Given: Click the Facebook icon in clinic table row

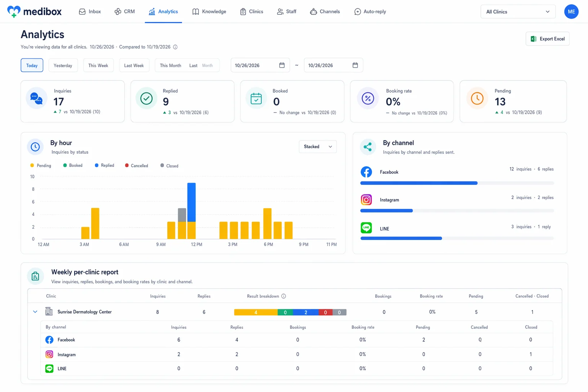Looking at the screenshot, I should coord(49,340).
